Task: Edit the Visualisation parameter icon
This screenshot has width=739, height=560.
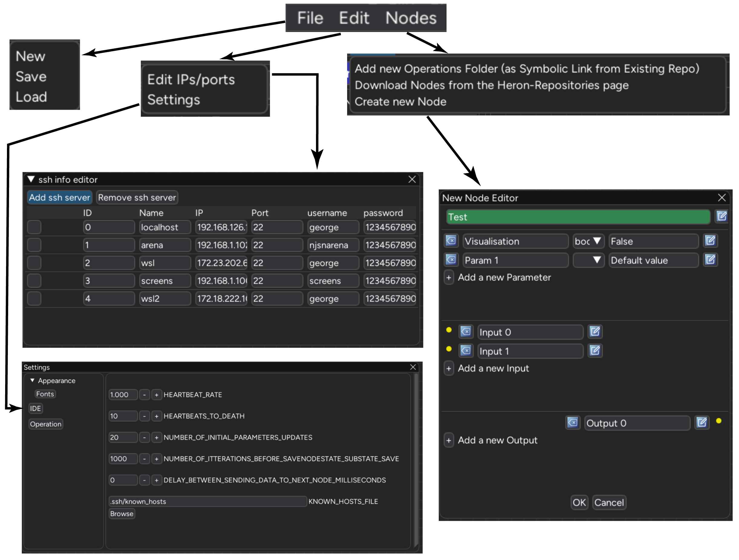Action: (x=710, y=241)
